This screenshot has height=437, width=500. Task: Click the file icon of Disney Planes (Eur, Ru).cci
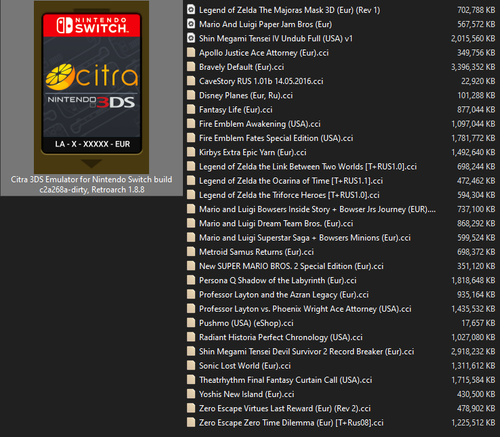(191, 95)
